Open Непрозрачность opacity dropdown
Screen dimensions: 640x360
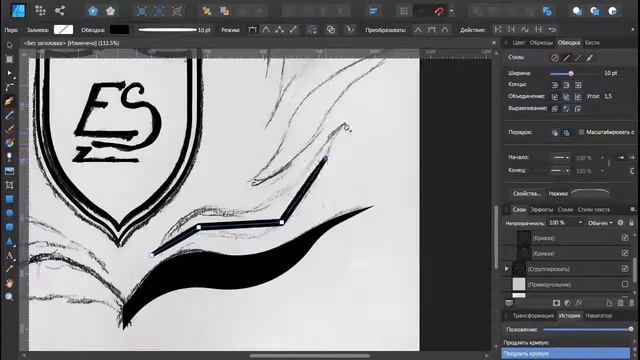580,223
